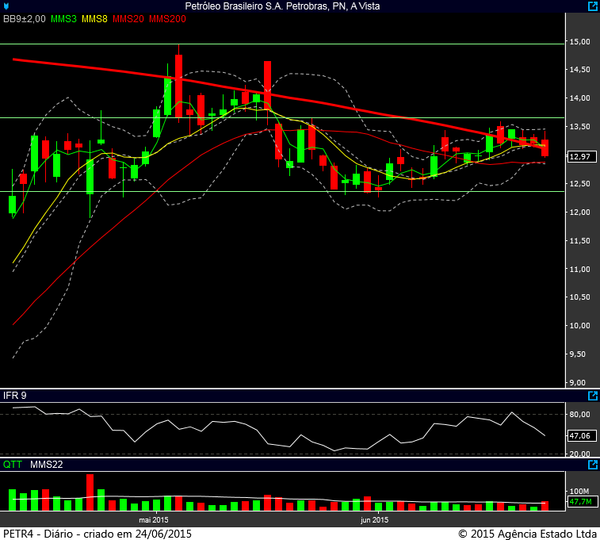This screenshot has width=600, height=540.
Task: Click the MMS22 volume average label
Action: point(46,465)
